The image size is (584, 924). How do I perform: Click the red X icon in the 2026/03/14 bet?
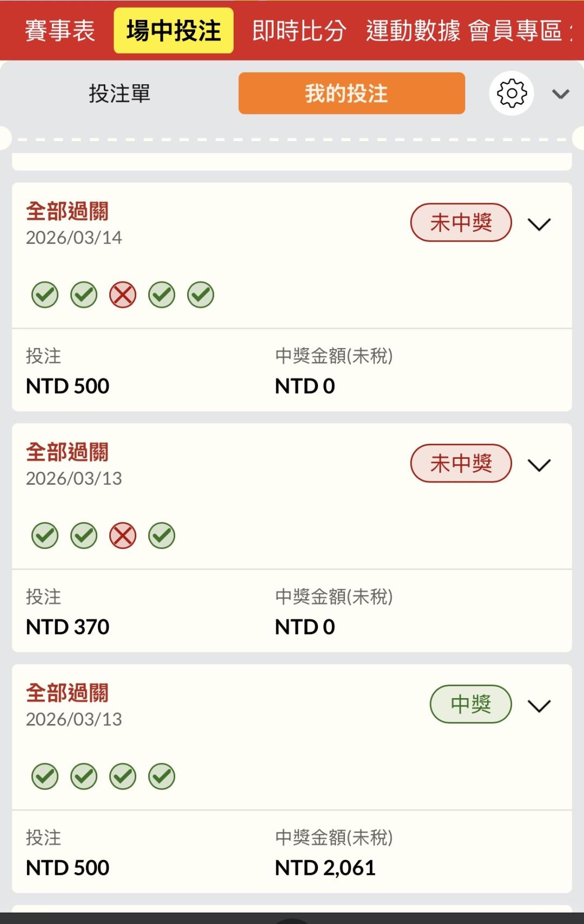(x=123, y=295)
